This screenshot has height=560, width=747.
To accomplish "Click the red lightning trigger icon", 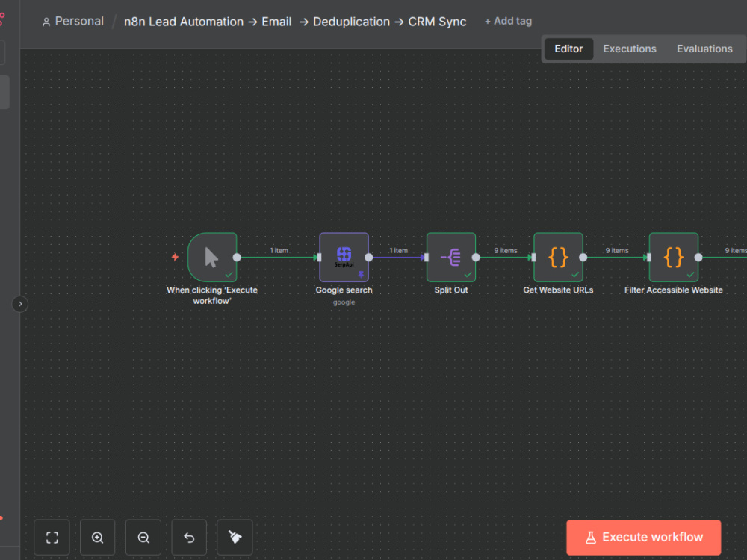I will 175,257.
